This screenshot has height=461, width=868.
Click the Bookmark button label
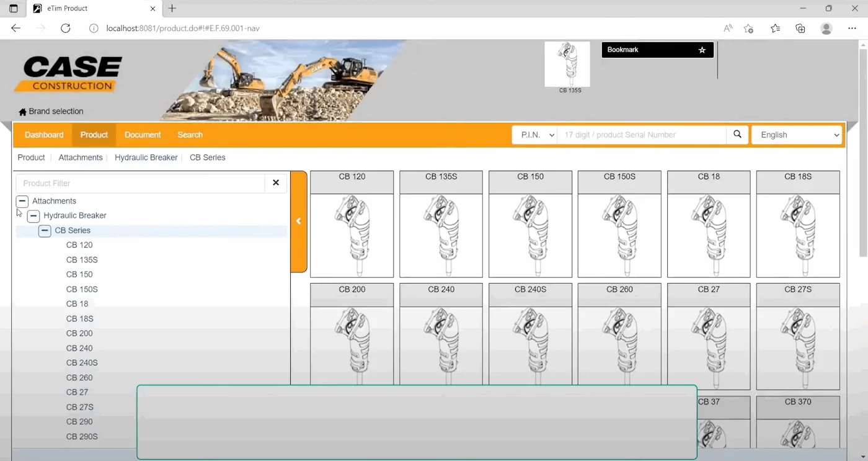click(x=623, y=50)
